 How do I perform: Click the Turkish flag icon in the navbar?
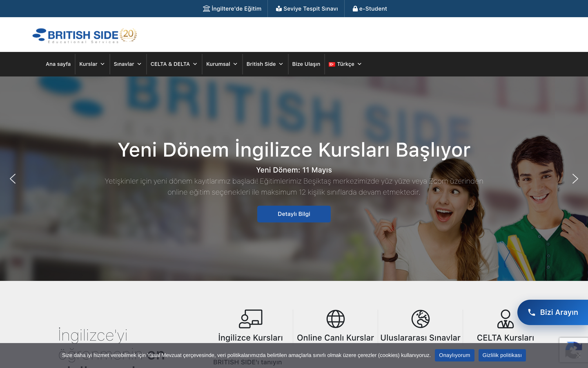click(332, 64)
